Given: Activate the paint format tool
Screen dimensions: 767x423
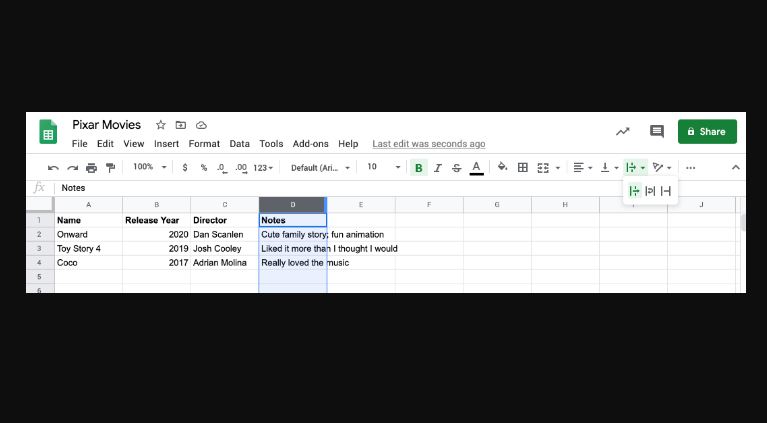Looking at the screenshot, I should (111, 168).
